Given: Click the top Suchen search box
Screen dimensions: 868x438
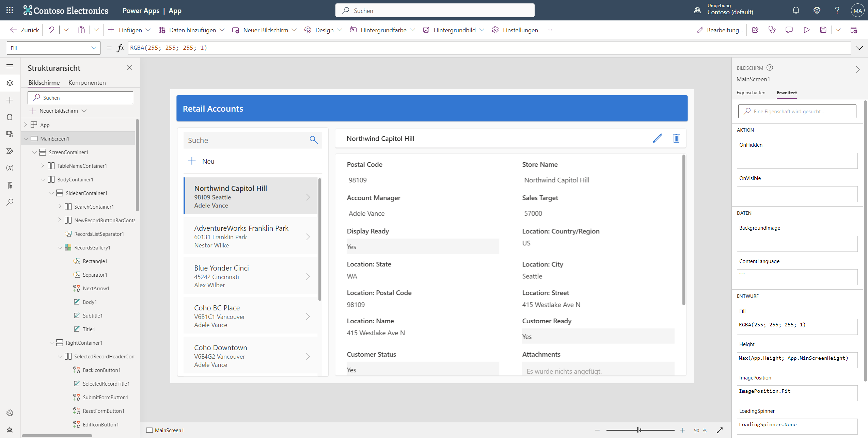Looking at the screenshot, I should 435,10.
